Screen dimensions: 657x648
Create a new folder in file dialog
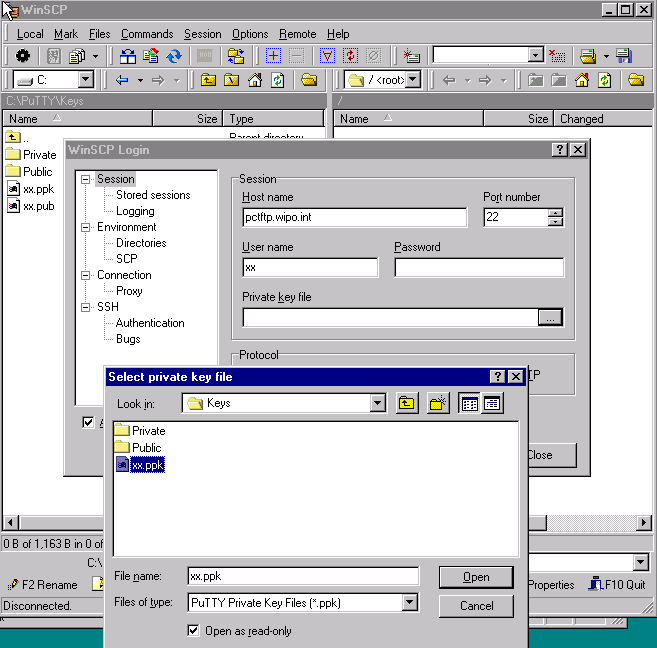(438, 403)
